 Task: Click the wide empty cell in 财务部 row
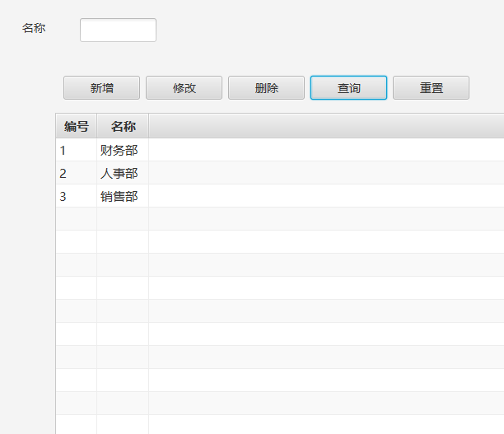coord(325,150)
